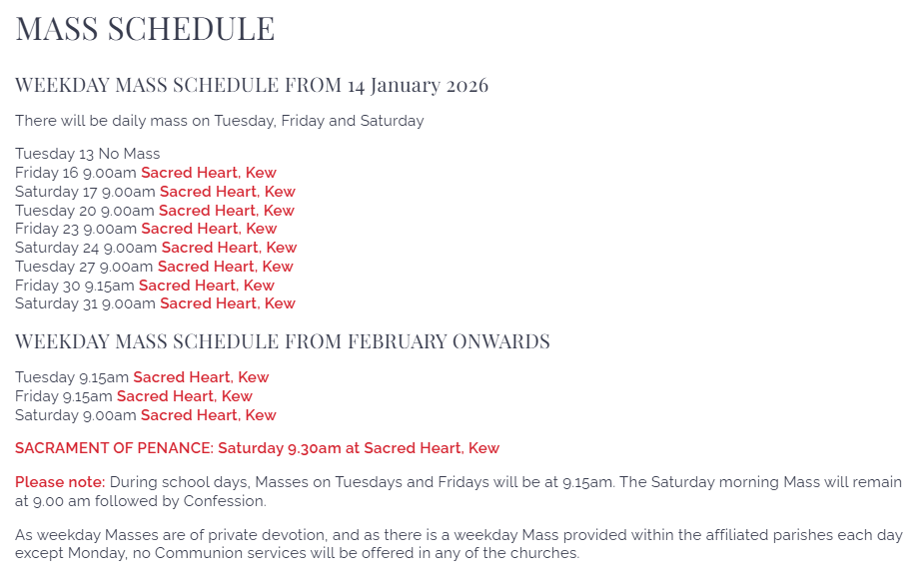Click the 'FROM FEBRUARY ONWARDS' schedule heading
The image size is (924, 586).
tap(282, 341)
